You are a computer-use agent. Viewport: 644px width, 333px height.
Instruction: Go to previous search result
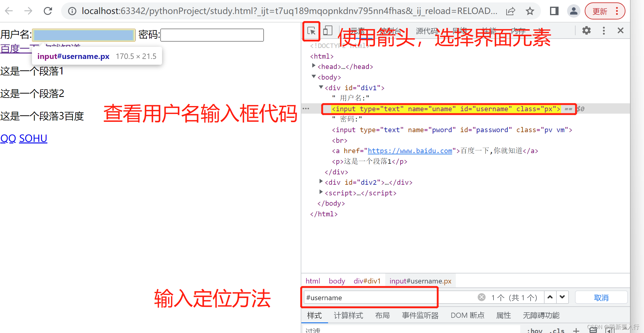550,297
